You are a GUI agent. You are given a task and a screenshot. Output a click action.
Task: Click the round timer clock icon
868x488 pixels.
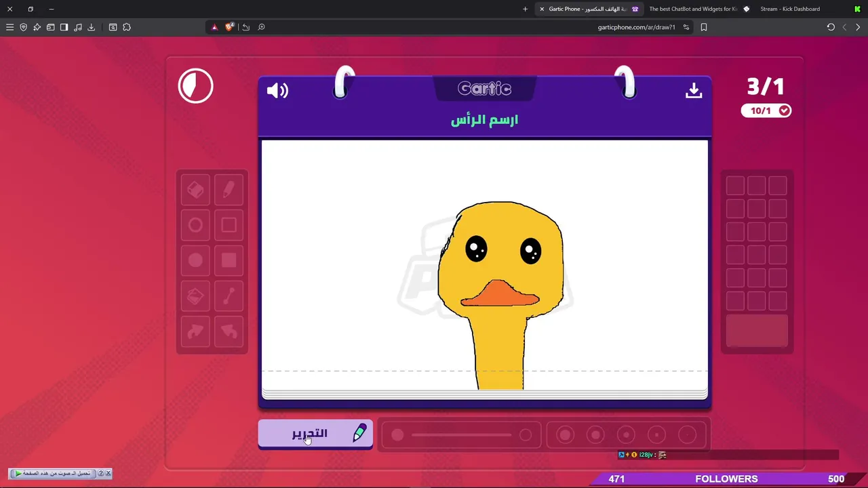click(196, 86)
